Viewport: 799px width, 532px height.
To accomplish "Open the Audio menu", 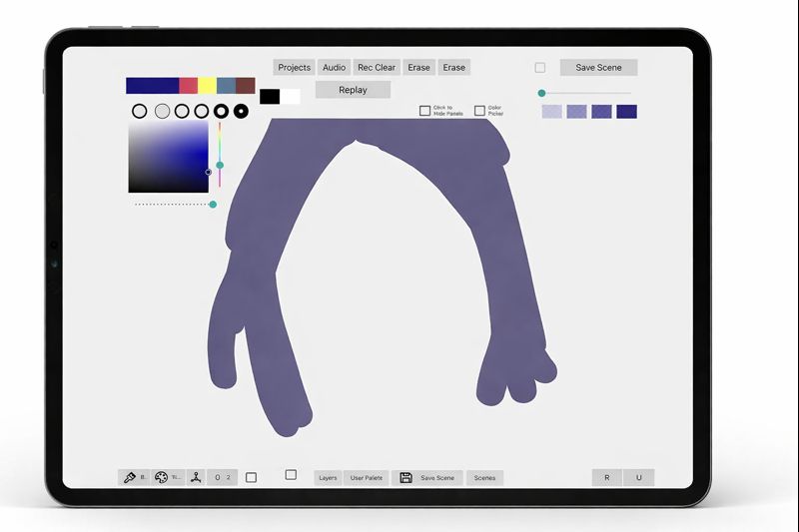I will pyautogui.click(x=335, y=68).
